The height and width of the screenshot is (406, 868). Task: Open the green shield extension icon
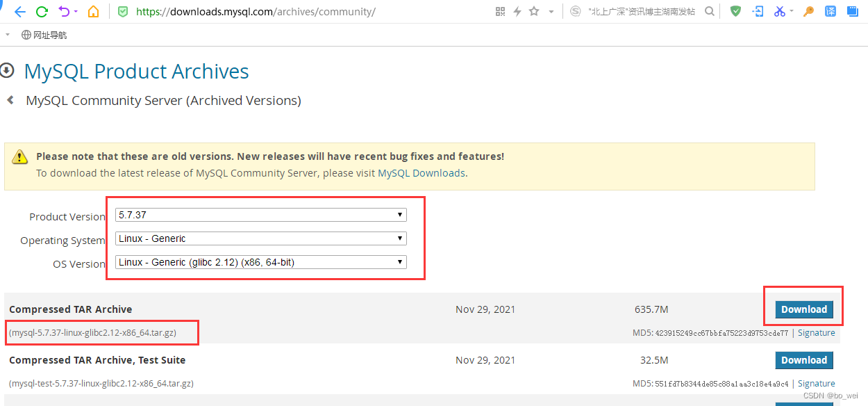[x=735, y=12]
